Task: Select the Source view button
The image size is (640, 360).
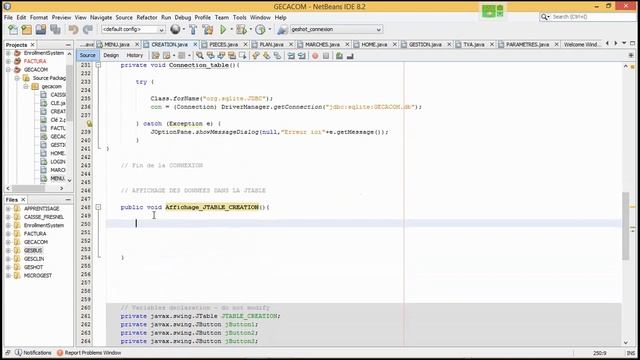Action: 87,55
